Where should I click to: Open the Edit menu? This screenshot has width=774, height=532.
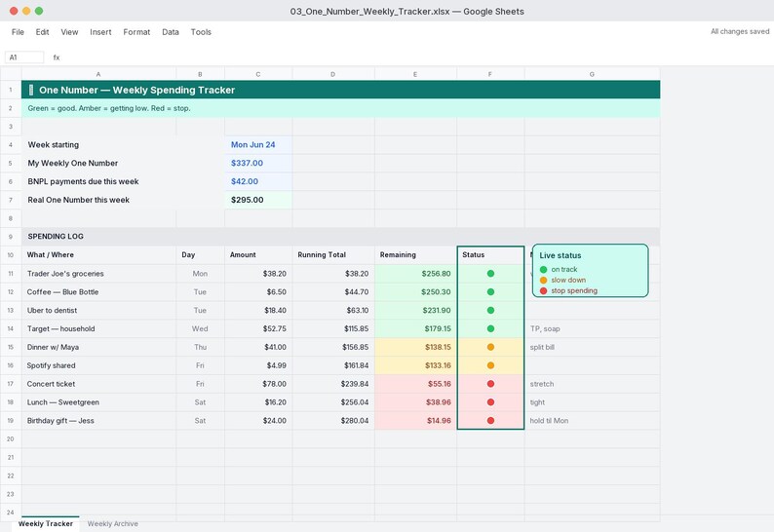[42, 32]
